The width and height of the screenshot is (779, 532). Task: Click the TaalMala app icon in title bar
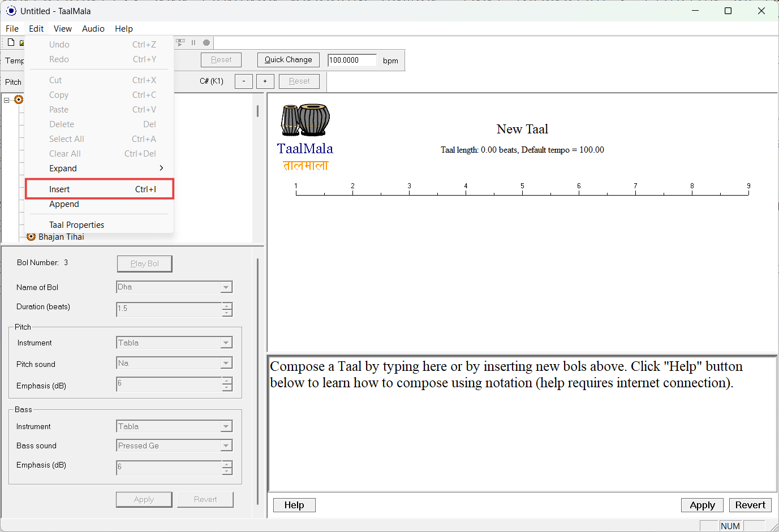tap(11, 11)
